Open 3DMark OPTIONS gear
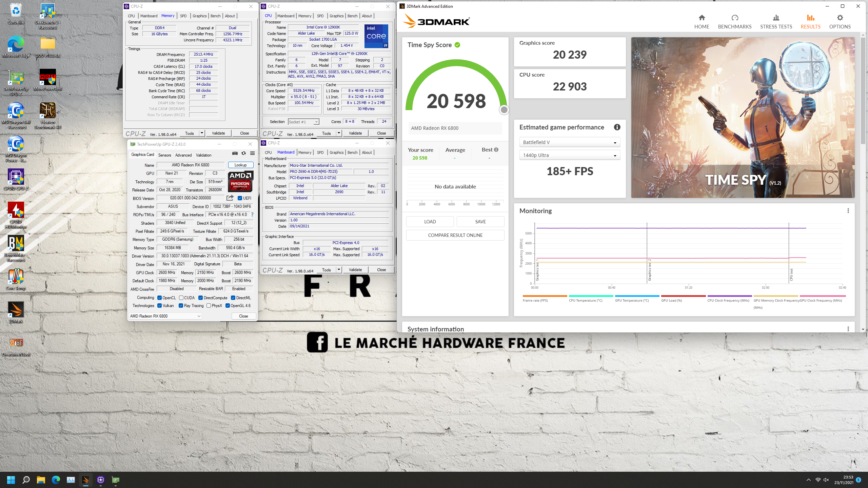 click(x=840, y=22)
